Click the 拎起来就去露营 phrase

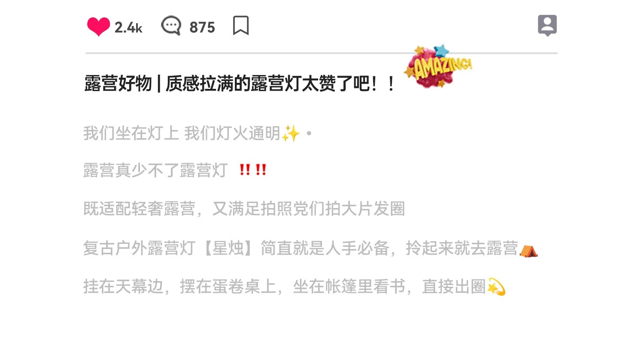click(462, 248)
